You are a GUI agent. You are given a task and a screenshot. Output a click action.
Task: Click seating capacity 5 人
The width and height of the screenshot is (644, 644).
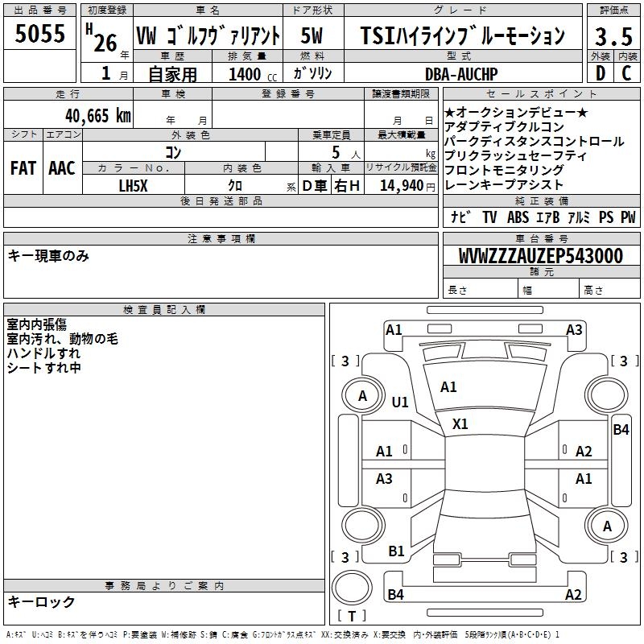pyautogui.click(x=346, y=153)
